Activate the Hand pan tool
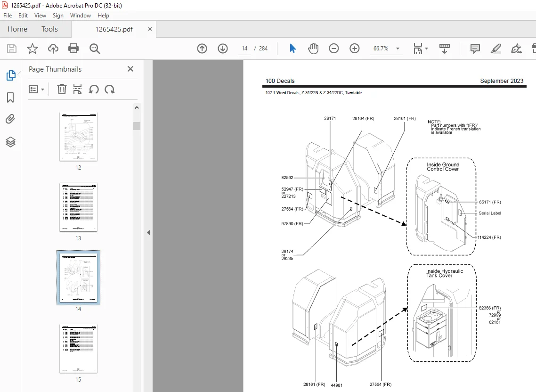The image size is (536, 392). pyautogui.click(x=313, y=49)
